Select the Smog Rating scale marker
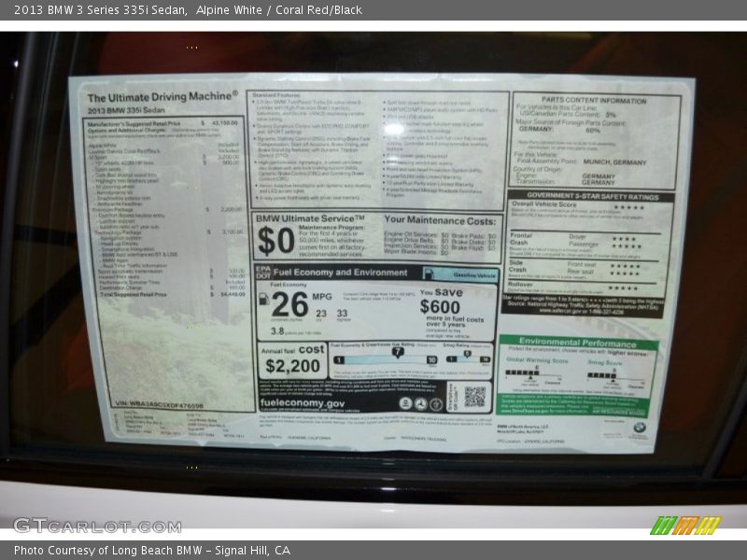Screen dimensions: 747x560 point(468,354)
